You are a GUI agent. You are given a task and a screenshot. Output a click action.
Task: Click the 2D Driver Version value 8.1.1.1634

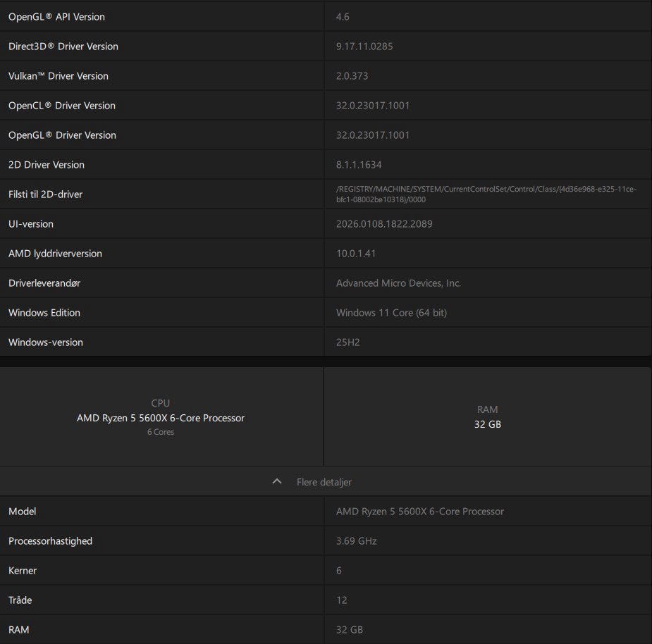359,165
